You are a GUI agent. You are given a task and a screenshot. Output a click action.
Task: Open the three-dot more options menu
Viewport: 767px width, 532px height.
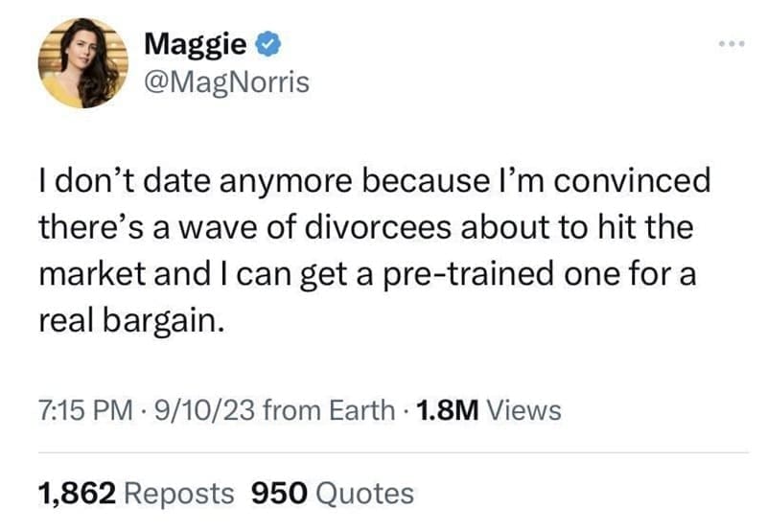pos(732,46)
